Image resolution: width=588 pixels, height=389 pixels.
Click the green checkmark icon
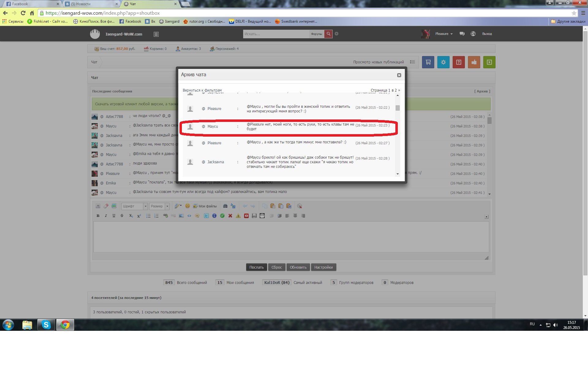click(x=222, y=216)
